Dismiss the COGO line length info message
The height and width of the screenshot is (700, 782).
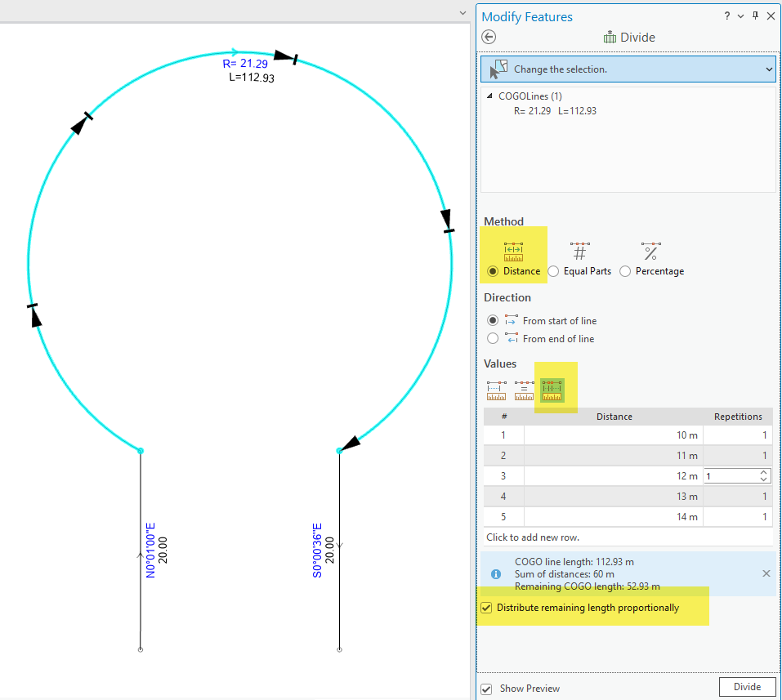coord(766,574)
